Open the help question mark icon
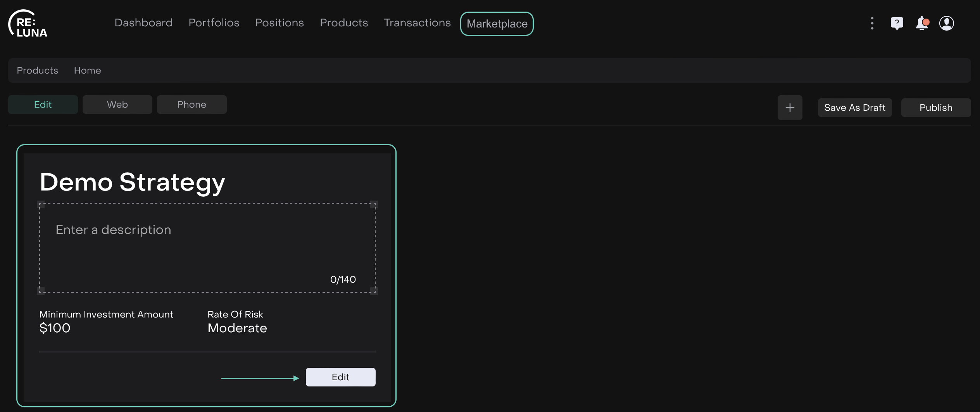The image size is (980, 412). (897, 23)
